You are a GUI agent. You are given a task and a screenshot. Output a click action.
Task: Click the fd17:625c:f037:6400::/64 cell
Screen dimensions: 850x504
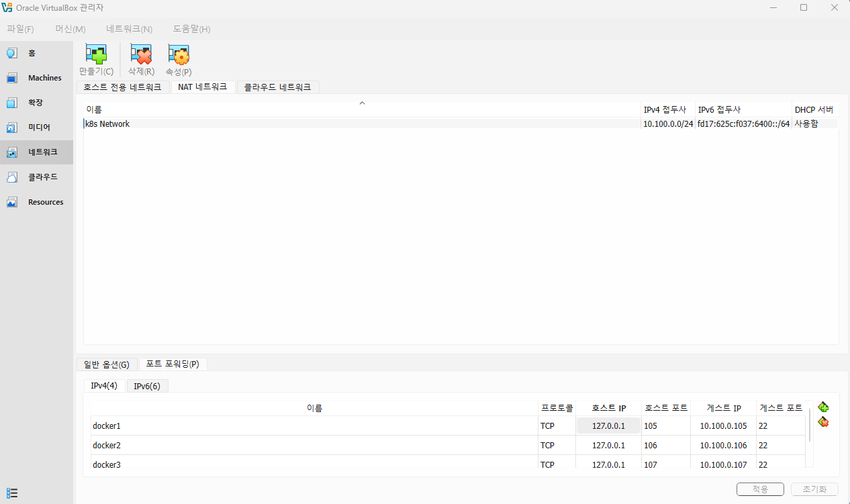(743, 123)
